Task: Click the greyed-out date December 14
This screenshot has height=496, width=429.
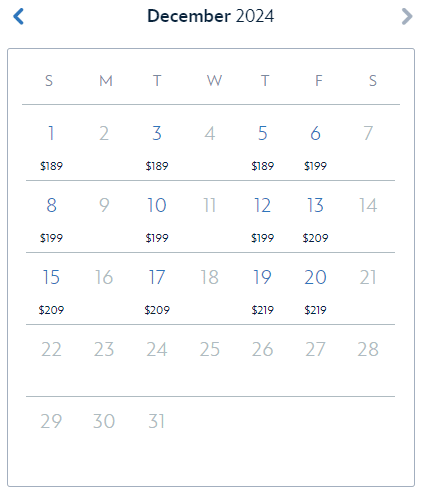Action: click(x=368, y=205)
